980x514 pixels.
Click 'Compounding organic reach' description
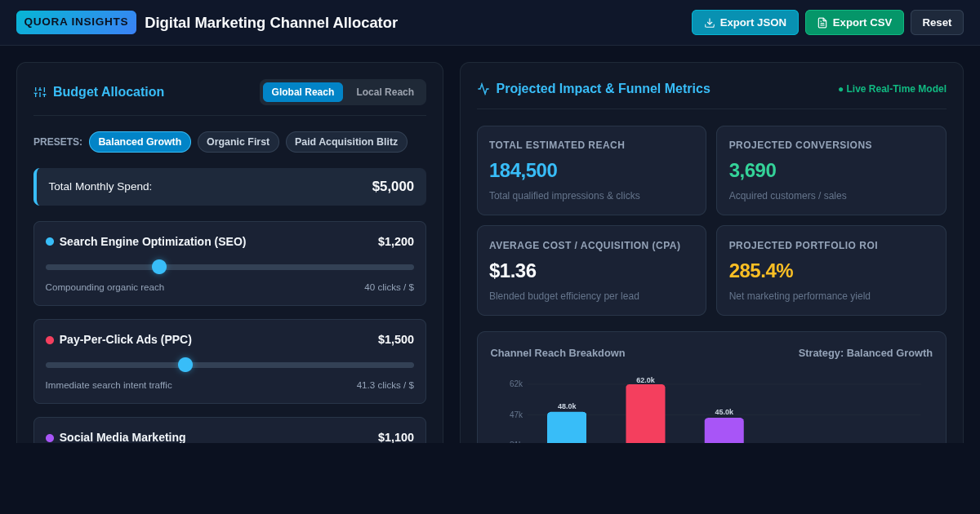(x=105, y=287)
